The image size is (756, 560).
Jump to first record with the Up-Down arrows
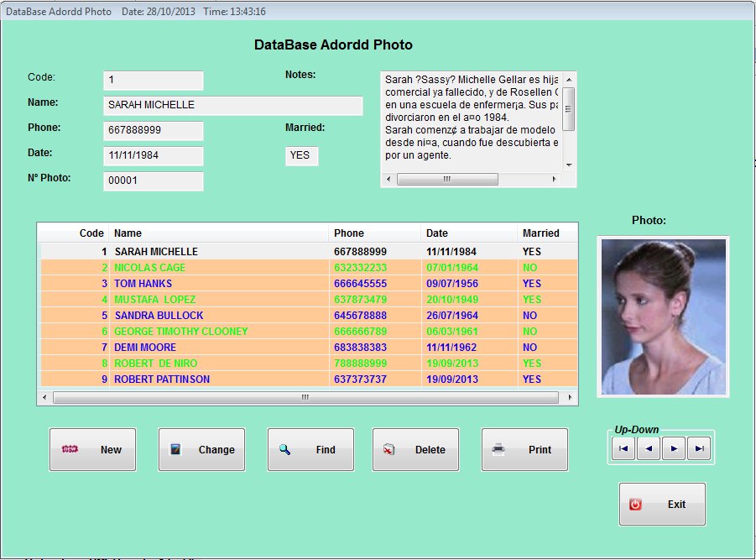click(623, 448)
